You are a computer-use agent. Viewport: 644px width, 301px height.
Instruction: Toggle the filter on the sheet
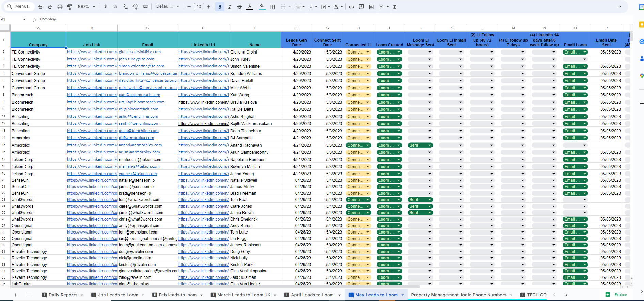point(381,7)
